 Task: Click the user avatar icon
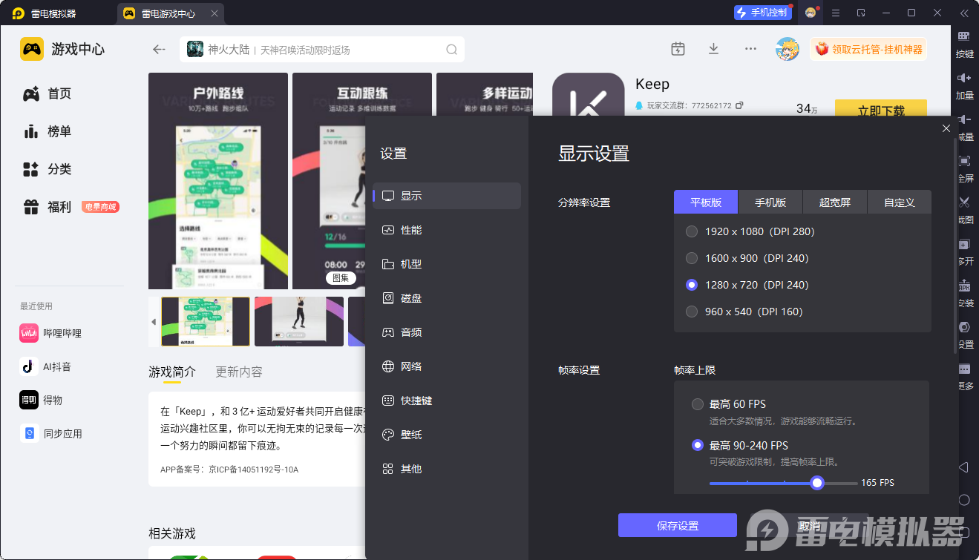(787, 50)
